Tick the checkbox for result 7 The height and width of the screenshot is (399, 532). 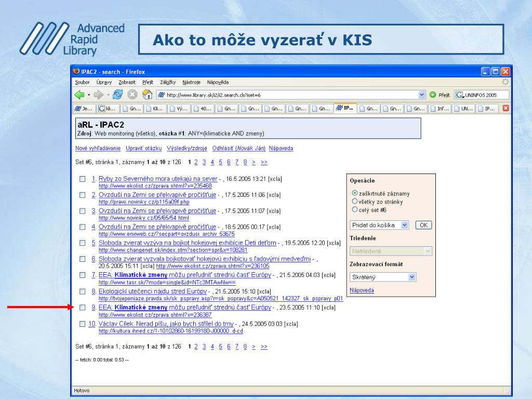(83, 275)
